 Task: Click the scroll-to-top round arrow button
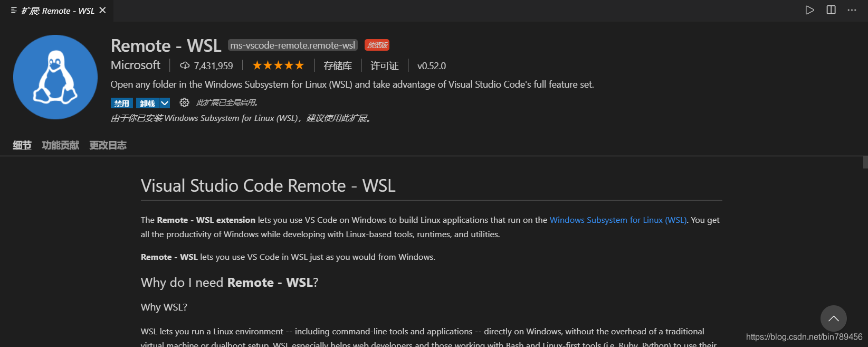tap(834, 318)
